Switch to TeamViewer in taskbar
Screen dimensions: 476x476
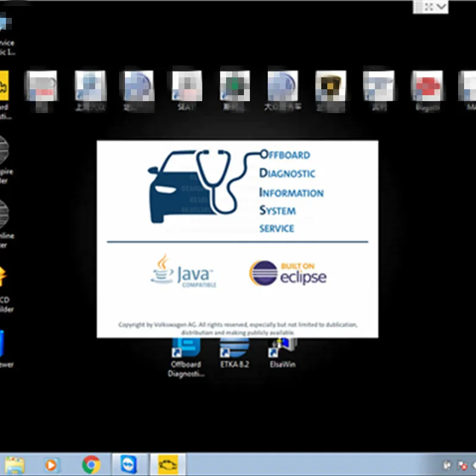[x=129, y=465]
